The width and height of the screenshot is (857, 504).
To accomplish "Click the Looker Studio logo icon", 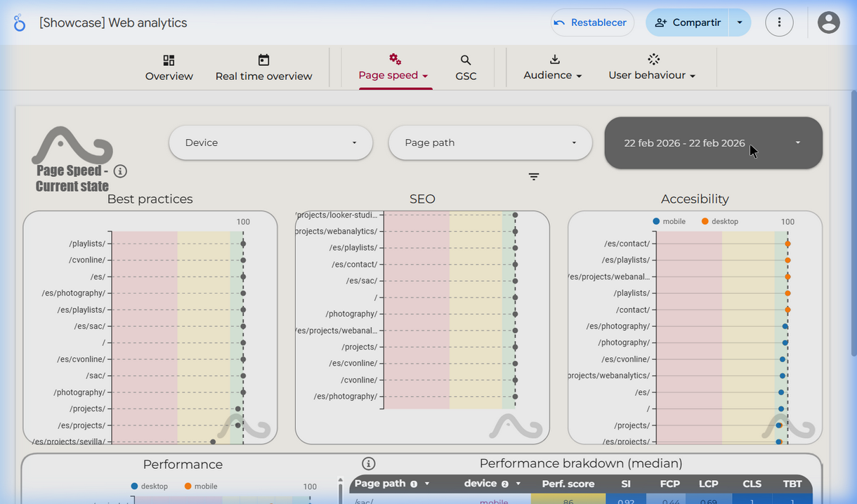I will point(20,23).
